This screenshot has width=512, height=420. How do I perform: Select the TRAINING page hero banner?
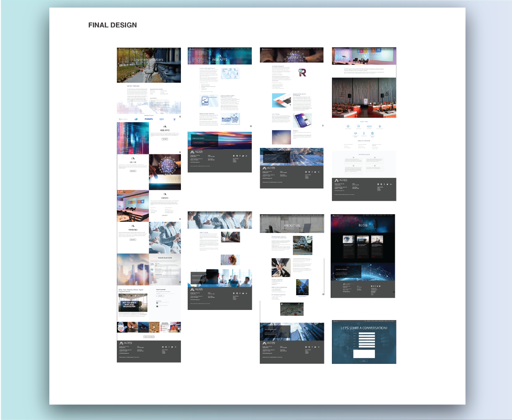pos(220,221)
